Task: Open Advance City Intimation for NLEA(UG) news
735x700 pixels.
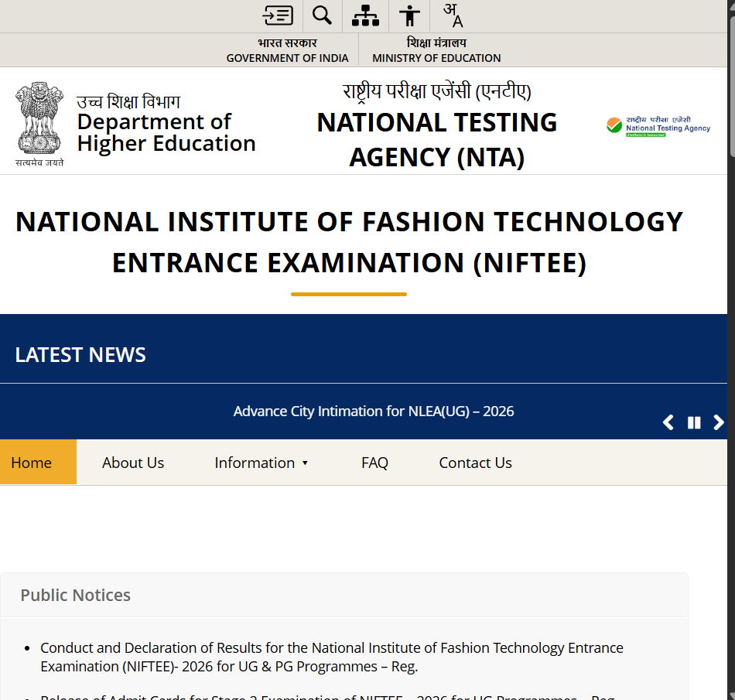Action: 374,411
